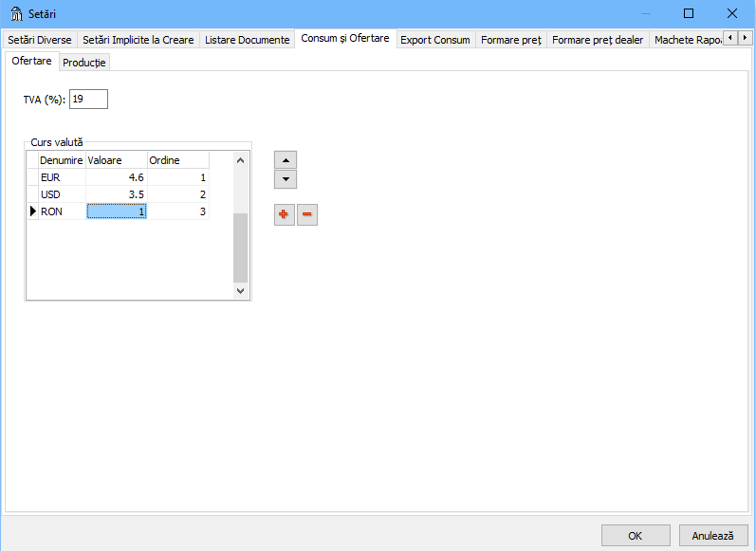Move selected currency down with arrow button

285,179
